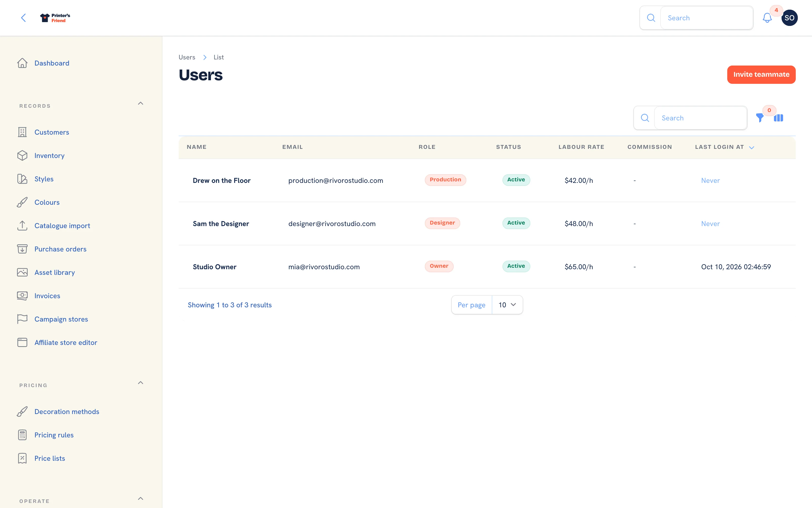812x508 pixels.
Task: Sort by Last Login At column
Action: (724, 147)
